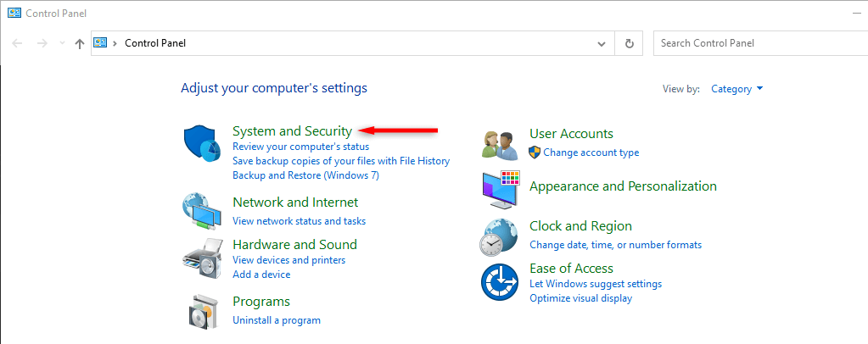Click the Clock and Region globe icon
This screenshot has height=344, width=868.
point(499,236)
